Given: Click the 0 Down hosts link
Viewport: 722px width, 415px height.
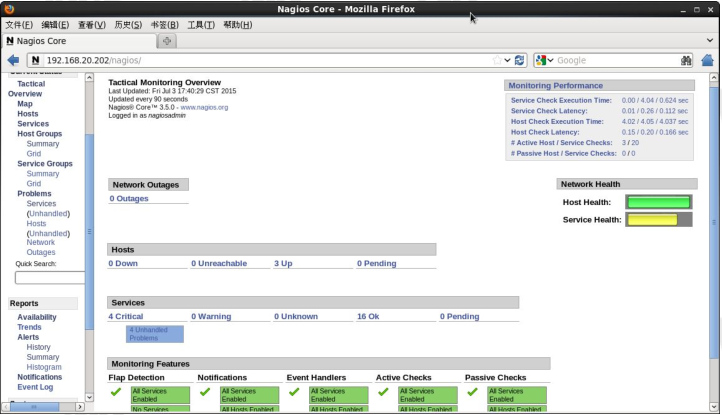Looking at the screenshot, I should tap(123, 263).
